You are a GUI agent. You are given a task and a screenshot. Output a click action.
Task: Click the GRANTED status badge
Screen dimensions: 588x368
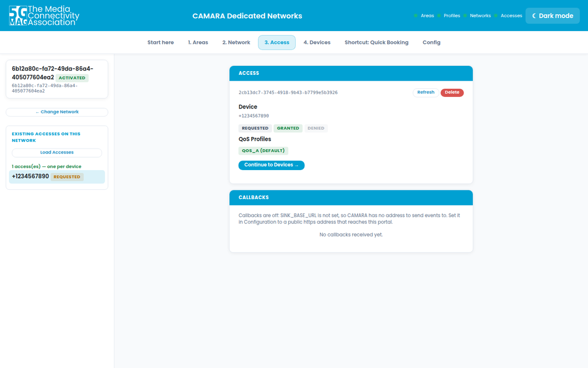coord(288,128)
